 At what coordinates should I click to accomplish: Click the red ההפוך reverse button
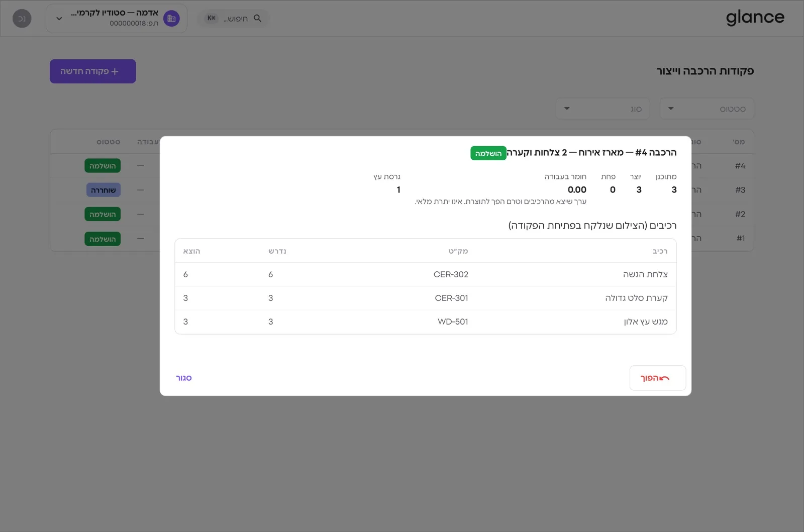pyautogui.click(x=657, y=378)
